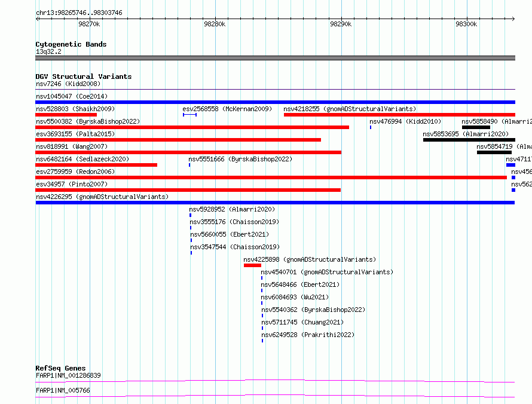Select the 13q32.2 cytogenetic band bar
532x404 pixels.
click(x=275, y=58)
